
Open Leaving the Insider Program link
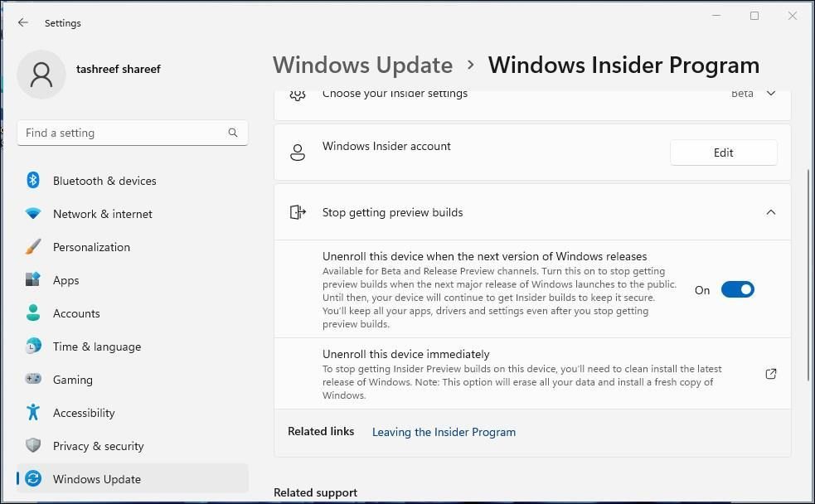coord(444,432)
